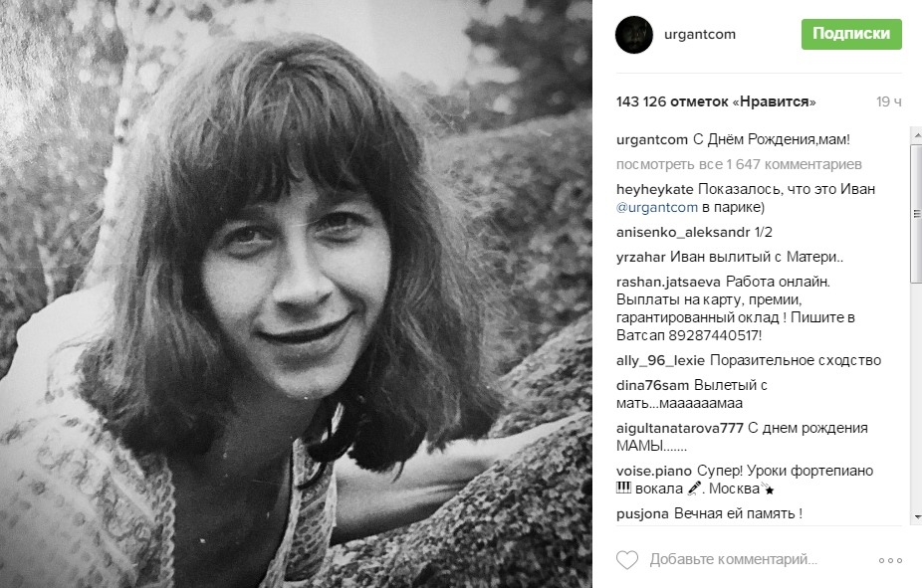Open the three-dot more options menu
This screenshot has width=922, height=588.
[x=889, y=560]
